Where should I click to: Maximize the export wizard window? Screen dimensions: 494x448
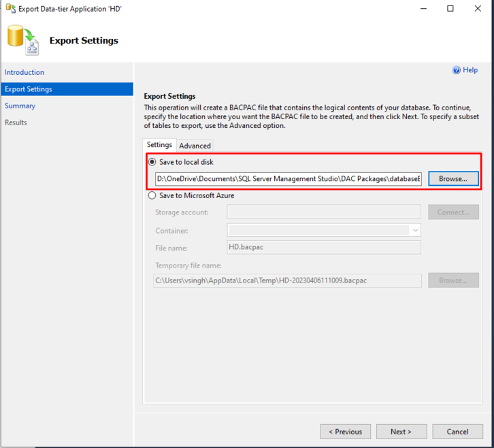(x=450, y=9)
